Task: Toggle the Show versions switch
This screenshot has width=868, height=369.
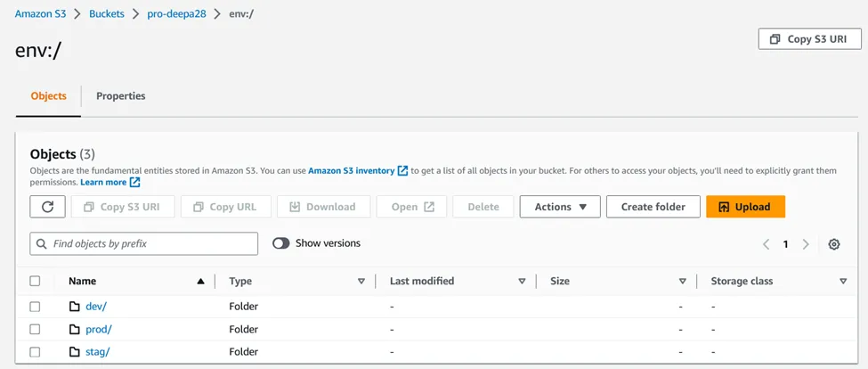Action: pos(281,243)
